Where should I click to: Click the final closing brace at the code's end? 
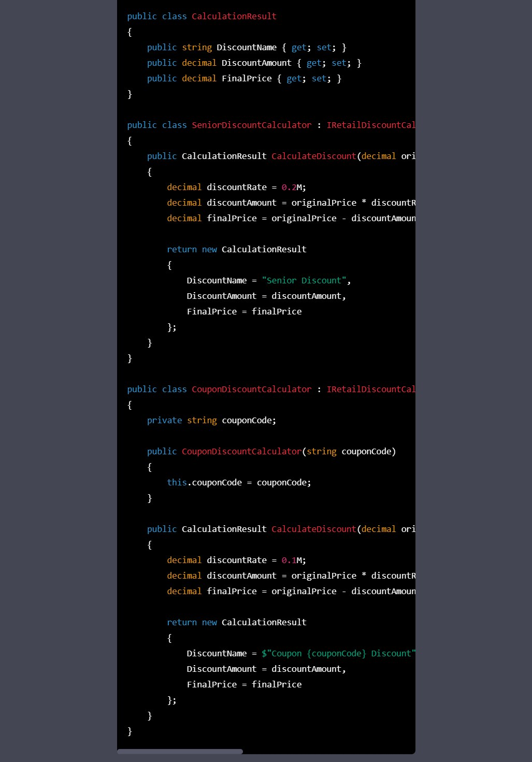tap(130, 731)
